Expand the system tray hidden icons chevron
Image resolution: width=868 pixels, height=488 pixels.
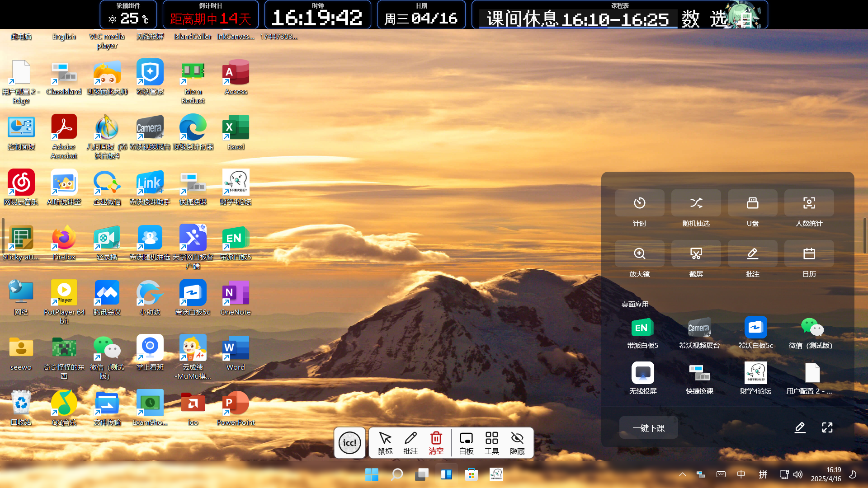pyautogui.click(x=683, y=474)
